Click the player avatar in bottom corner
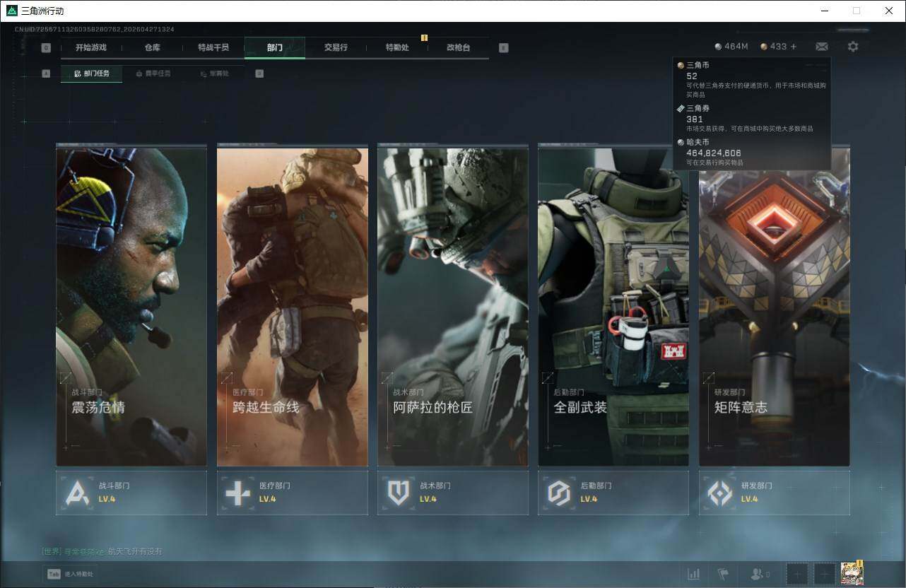906x588 pixels. [852, 573]
